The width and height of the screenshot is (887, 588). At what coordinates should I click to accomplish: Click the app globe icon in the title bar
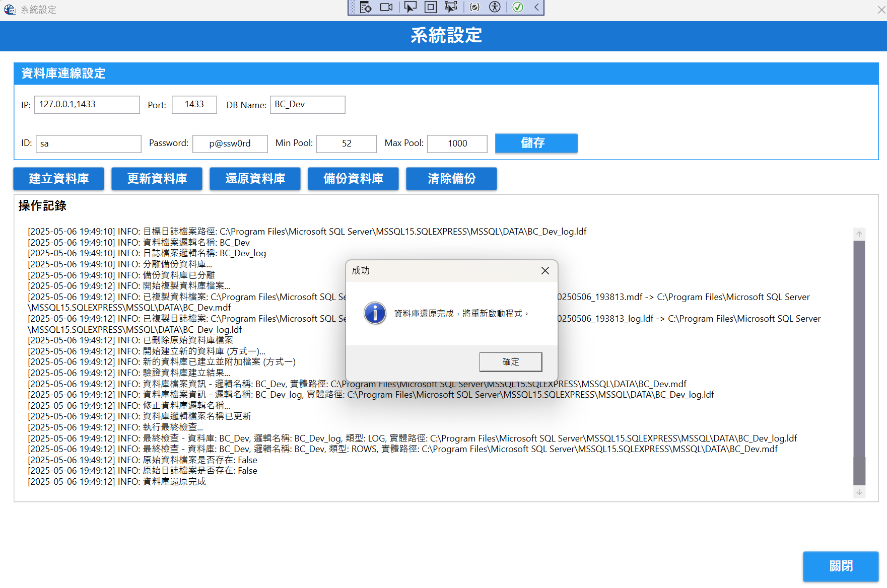(x=10, y=10)
